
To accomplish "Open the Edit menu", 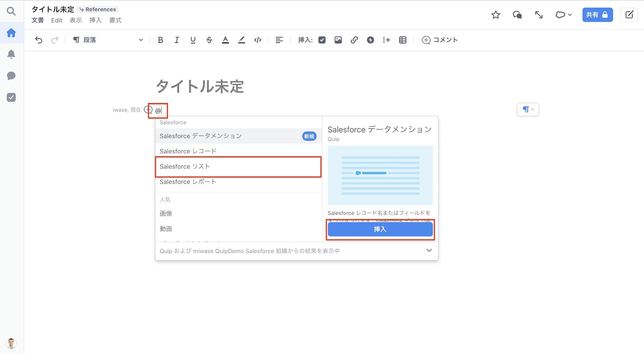I will tap(57, 20).
